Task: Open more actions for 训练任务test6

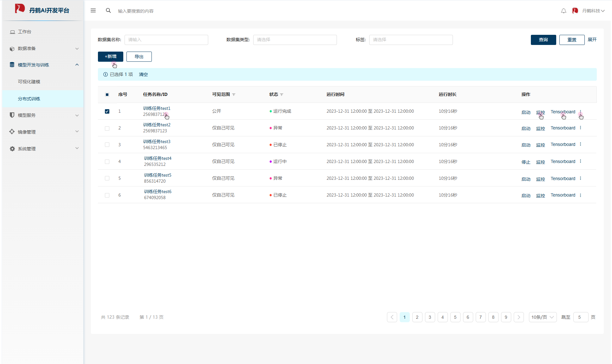Action: pos(580,195)
